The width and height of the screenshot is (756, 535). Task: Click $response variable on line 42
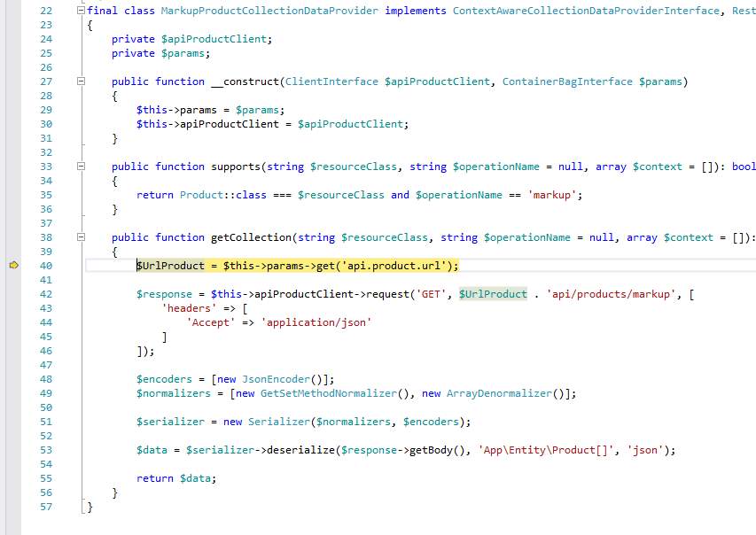pos(165,294)
